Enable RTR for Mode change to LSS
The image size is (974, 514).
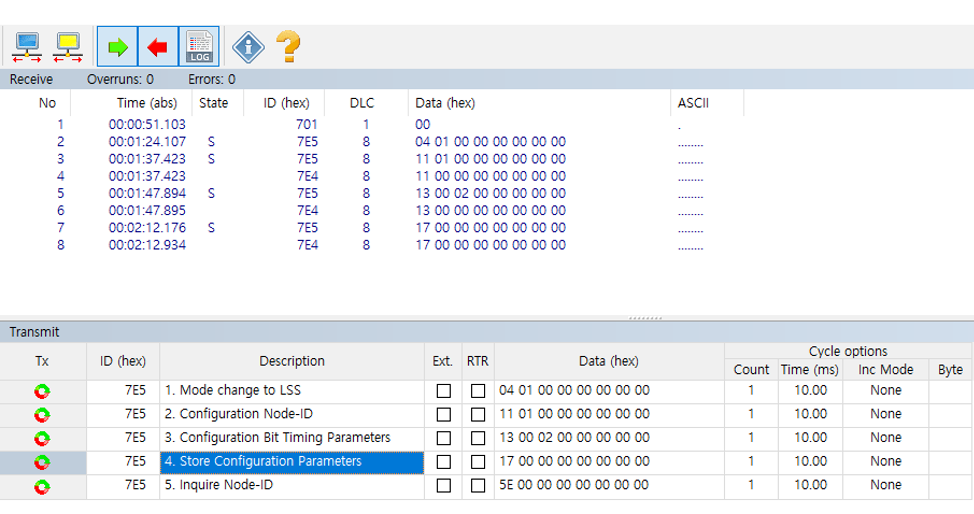click(x=478, y=391)
